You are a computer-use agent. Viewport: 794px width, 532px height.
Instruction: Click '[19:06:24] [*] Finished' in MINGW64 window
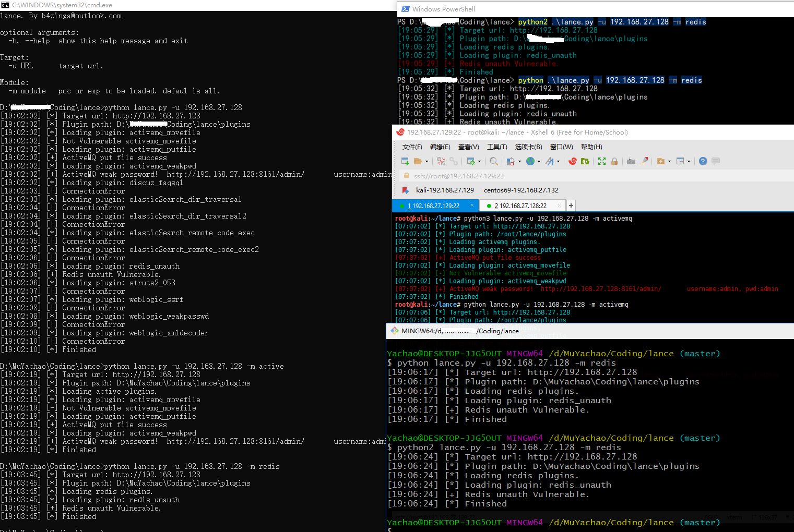click(x=447, y=504)
